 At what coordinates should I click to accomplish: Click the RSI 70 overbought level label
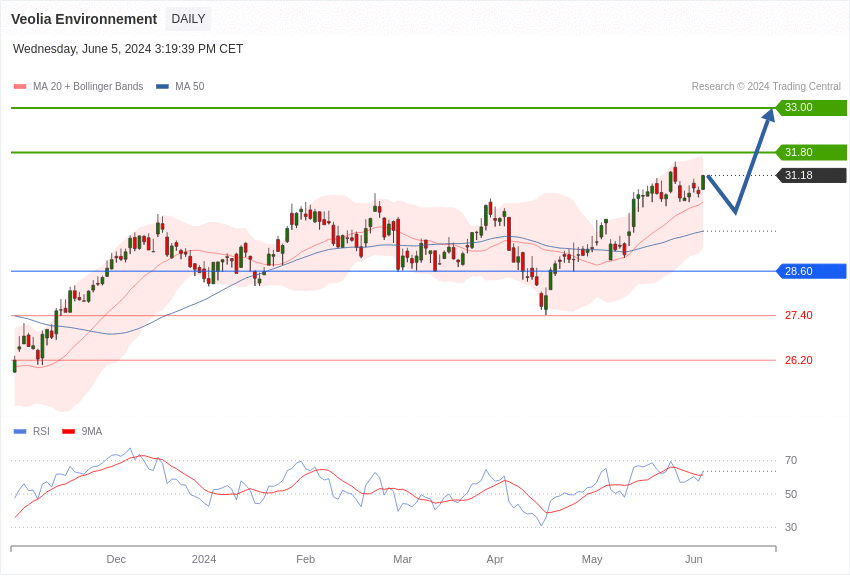tap(791, 461)
